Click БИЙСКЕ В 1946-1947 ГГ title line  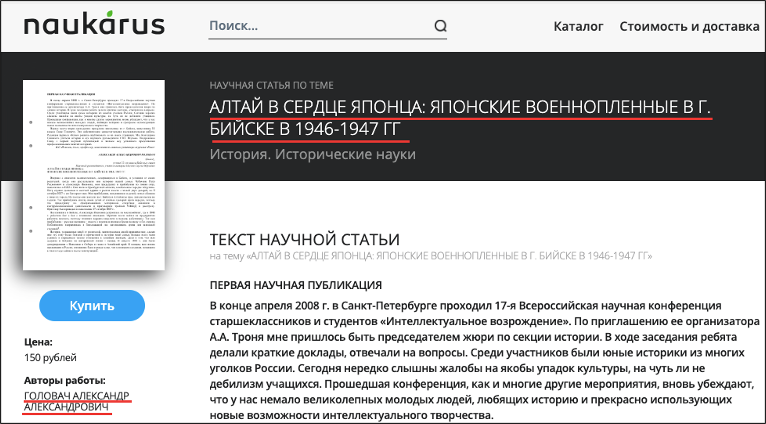point(305,129)
